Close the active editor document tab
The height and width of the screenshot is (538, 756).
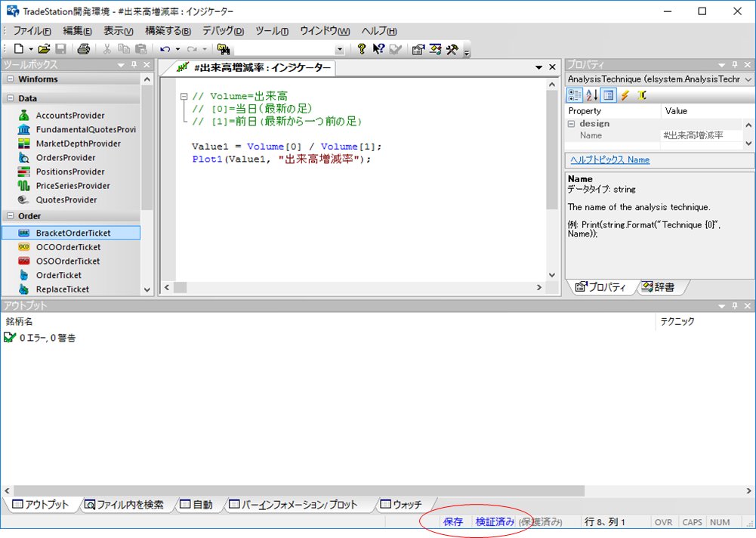(x=553, y=67)
